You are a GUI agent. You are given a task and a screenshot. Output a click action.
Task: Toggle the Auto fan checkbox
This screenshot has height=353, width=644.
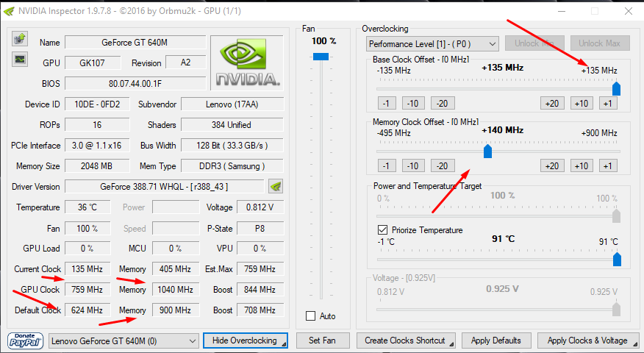click(310, 316)
